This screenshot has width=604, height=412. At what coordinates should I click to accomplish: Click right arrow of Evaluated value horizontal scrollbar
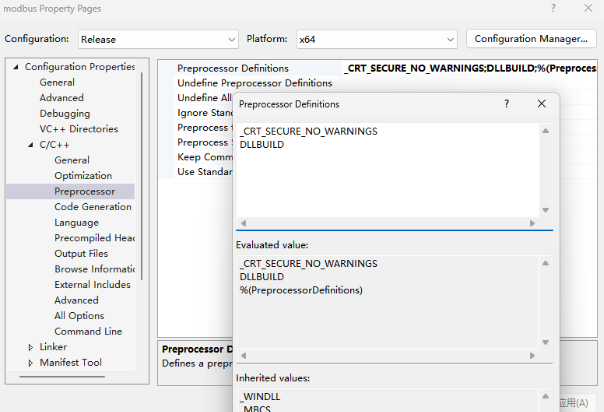pos(532,356)
